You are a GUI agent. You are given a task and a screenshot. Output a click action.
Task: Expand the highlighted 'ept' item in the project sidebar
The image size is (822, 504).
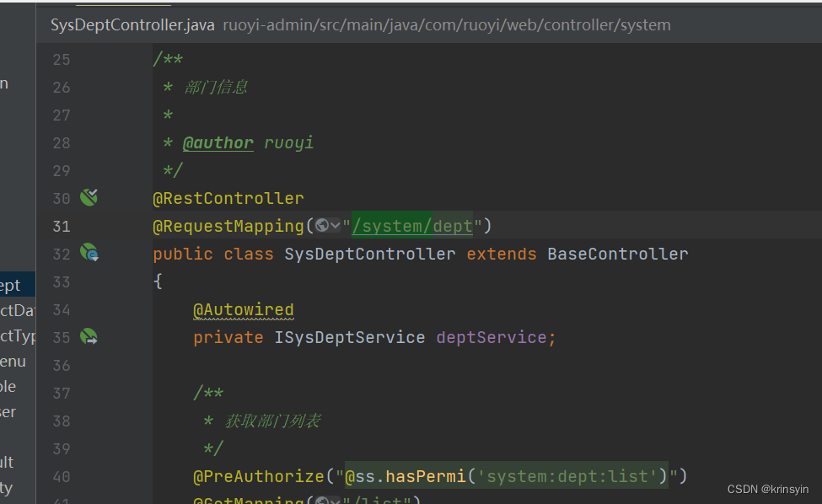pos(12,283)
